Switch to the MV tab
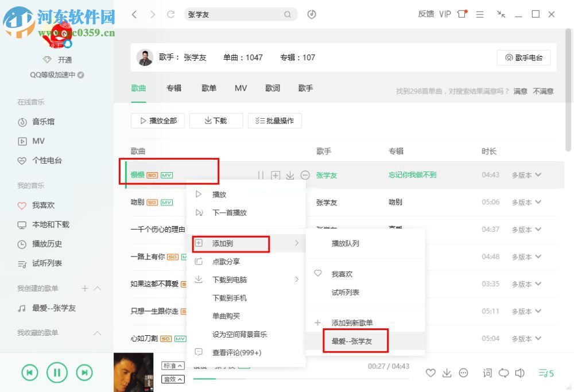This screenshot has height=392, width=574. tap(241, 88)
